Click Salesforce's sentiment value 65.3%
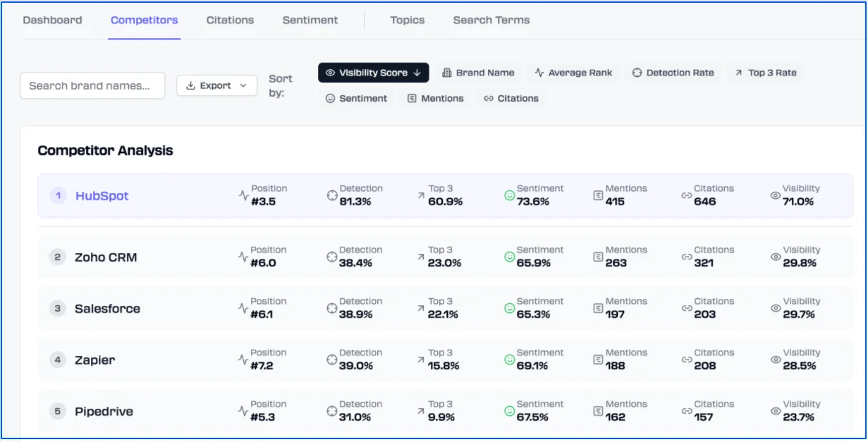This screenshot has height=442, width=868. pyautogui.click(x=533, y=314)
